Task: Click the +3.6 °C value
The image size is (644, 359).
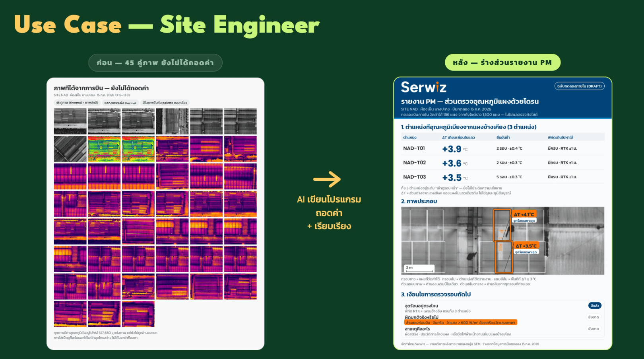Action: [455, 163]
